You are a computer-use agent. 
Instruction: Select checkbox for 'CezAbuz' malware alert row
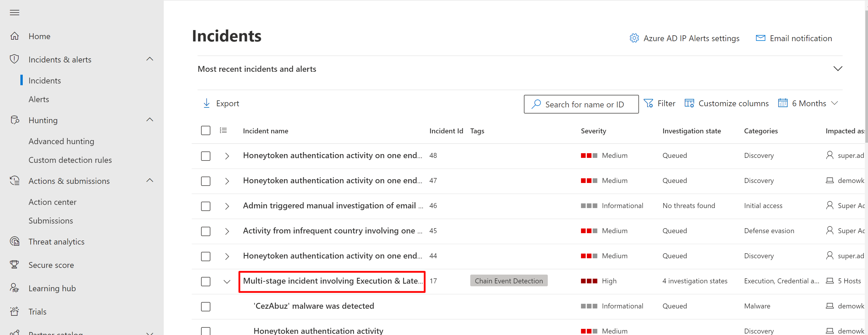(x=205, y=306)
